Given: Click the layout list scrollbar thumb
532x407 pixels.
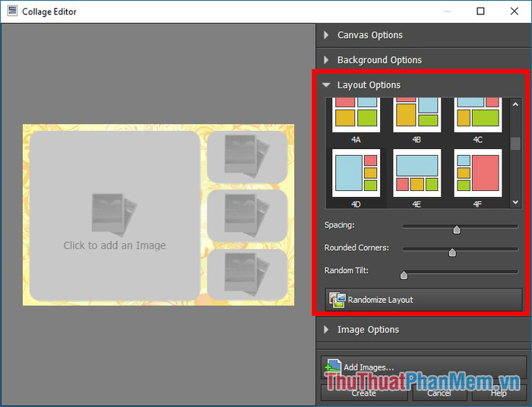Looking at the screenshot, I should click(x=515, y=143).
